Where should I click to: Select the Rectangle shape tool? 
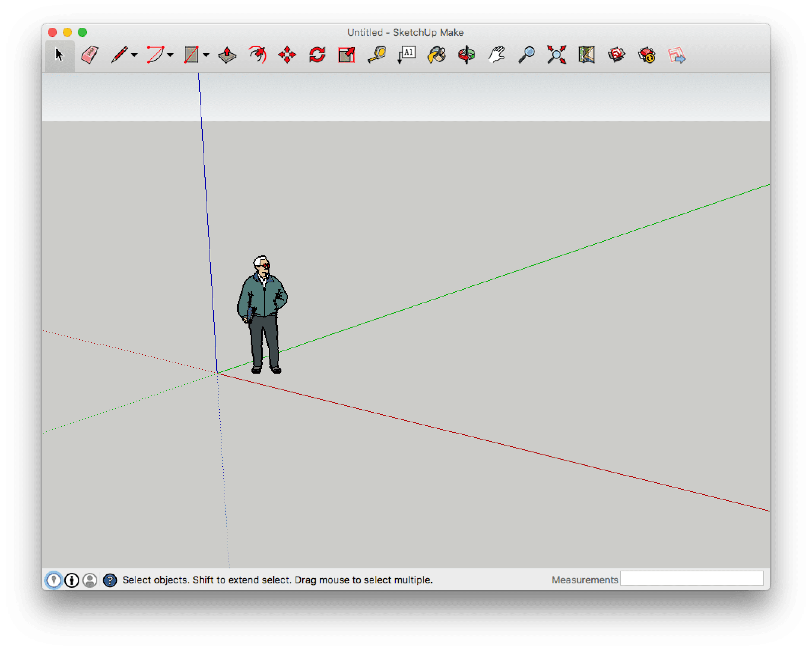191,55
